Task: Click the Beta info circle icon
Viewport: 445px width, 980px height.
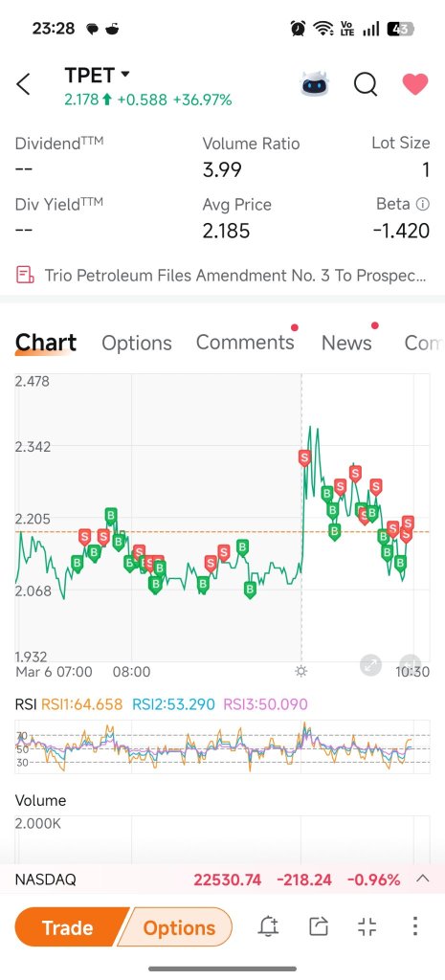Action: click(x=422, y=204)
